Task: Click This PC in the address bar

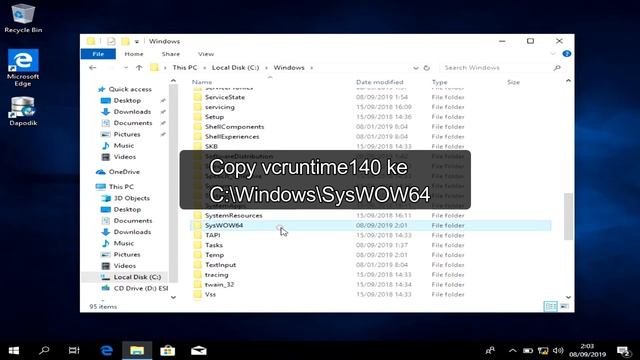Action: coord(184,68)
